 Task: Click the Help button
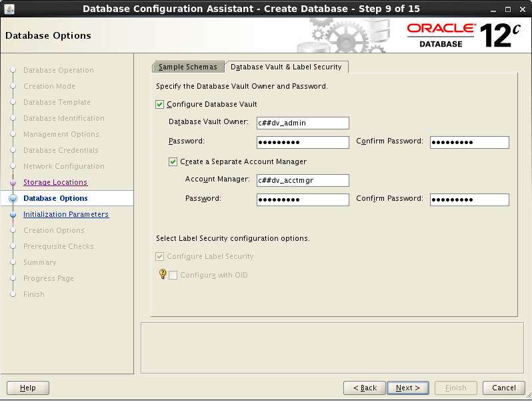(28, 388)
